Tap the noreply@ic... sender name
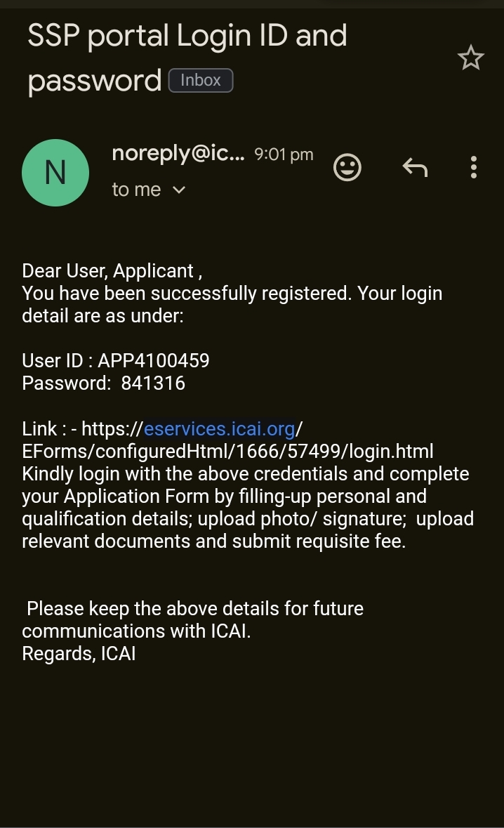Image resolution: width=504 pixels, height=828 pixels. [x=178, y=154]
